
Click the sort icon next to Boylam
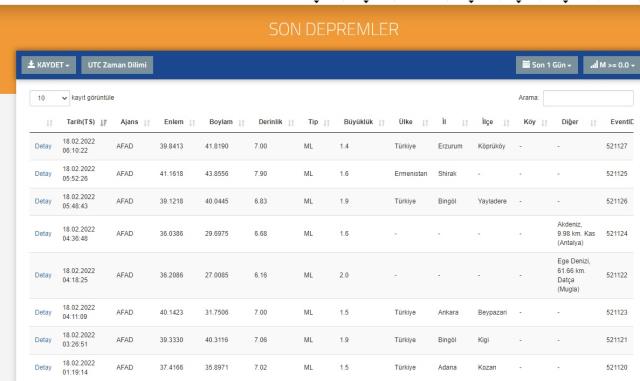pos(241,123)
